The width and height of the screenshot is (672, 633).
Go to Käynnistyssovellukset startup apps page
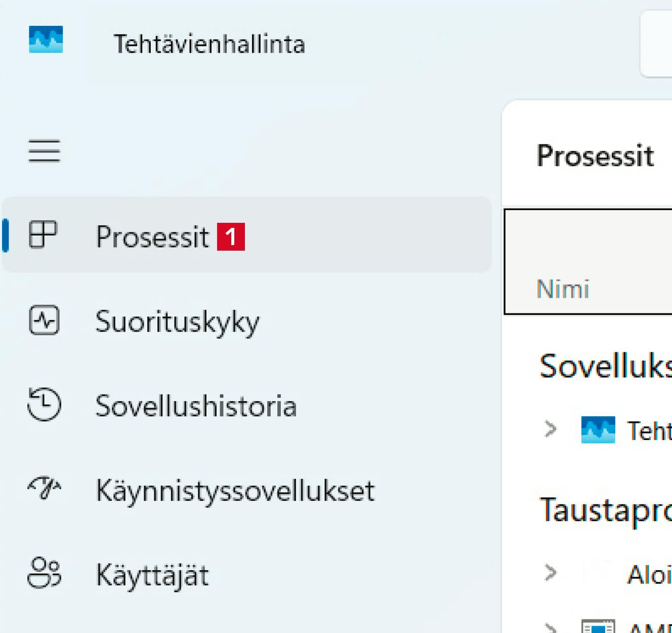pos(235,490)
